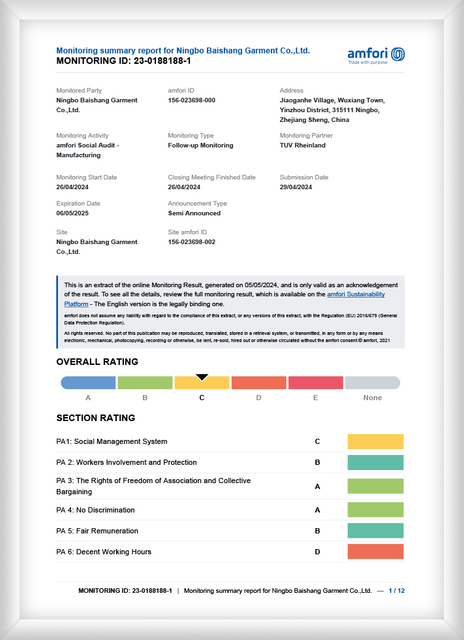Screen dimensions: 464x640
Task: Click the amfori ID value 156-023698-000
Action: click(x=191, y=100)
